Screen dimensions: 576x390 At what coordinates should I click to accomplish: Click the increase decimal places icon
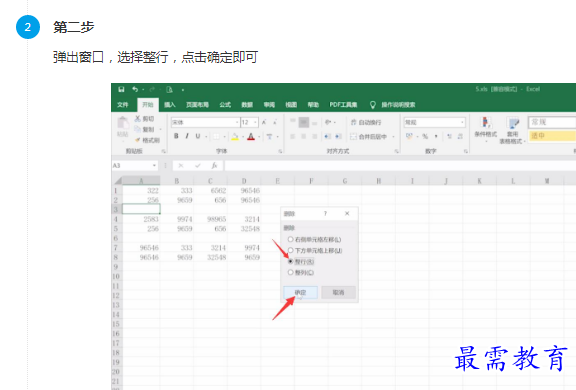pos(449,136)
